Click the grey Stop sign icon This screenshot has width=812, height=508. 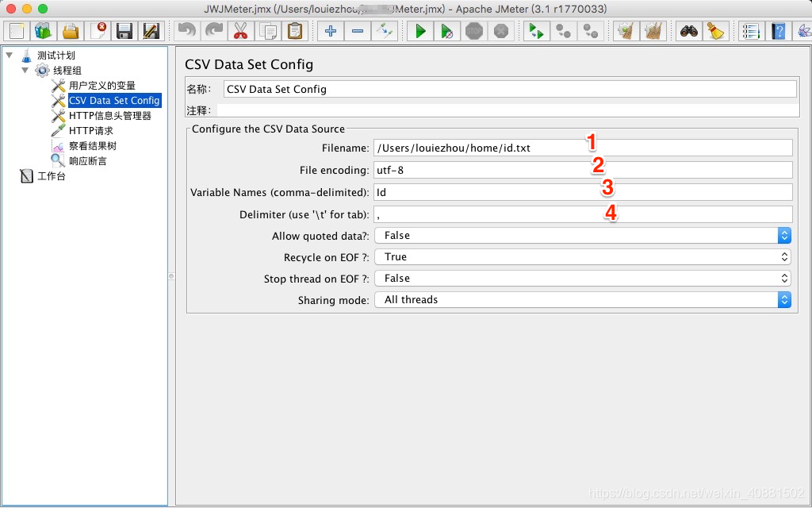click(474, 31)
